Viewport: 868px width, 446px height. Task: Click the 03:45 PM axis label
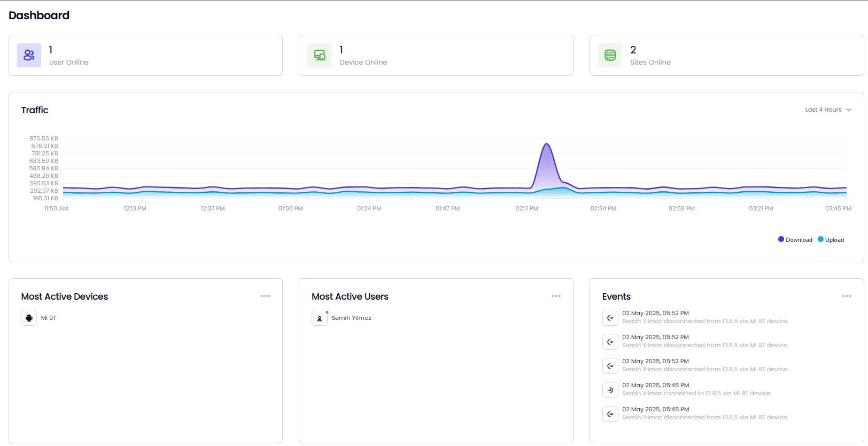(838, 209)
